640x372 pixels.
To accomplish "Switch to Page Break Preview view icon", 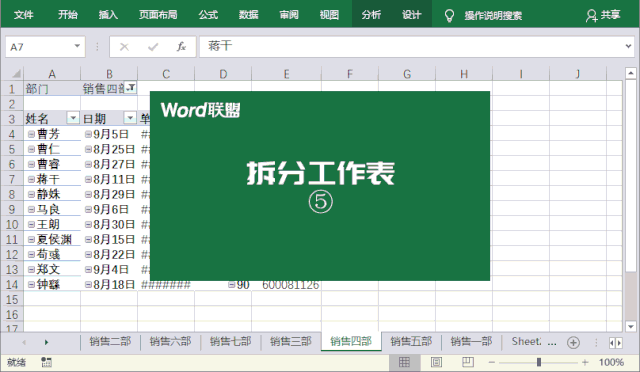I will pyautogui.click(x=468, y=362).
